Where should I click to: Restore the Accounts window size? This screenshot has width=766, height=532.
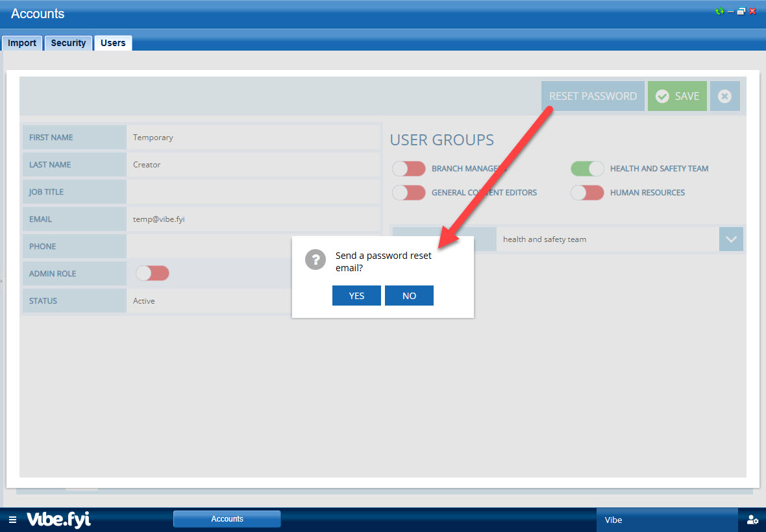click(741, 12)
